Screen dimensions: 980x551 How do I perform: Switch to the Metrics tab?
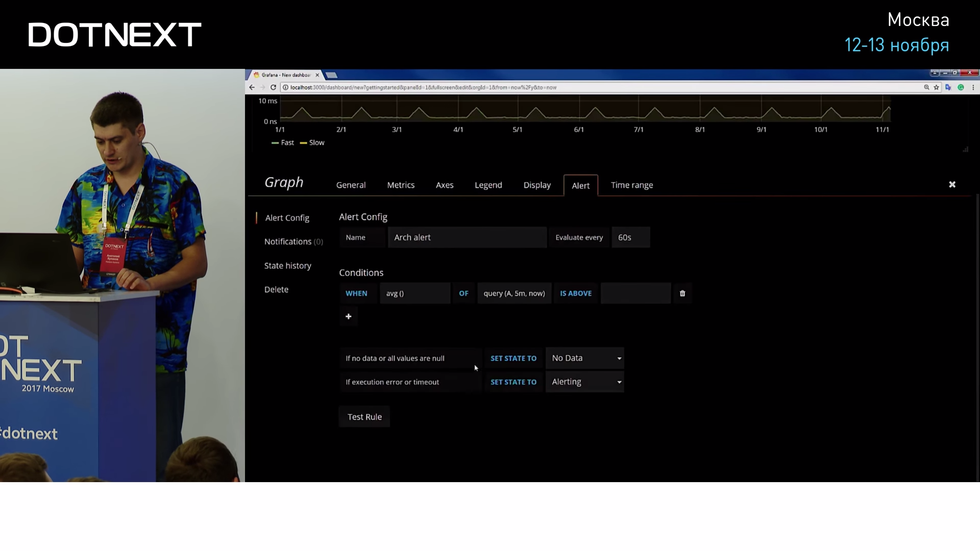[x=401, y=185]
